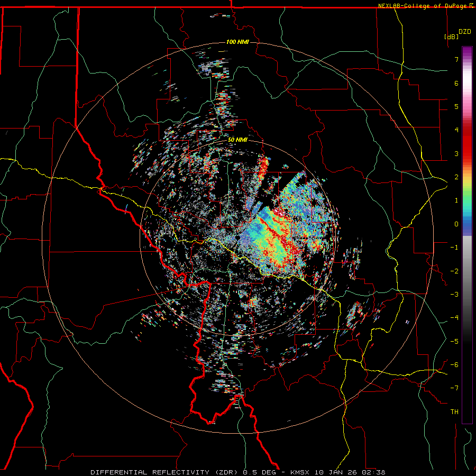
Task: Select the -1 value on the color scale
Action: pos(454,247)
